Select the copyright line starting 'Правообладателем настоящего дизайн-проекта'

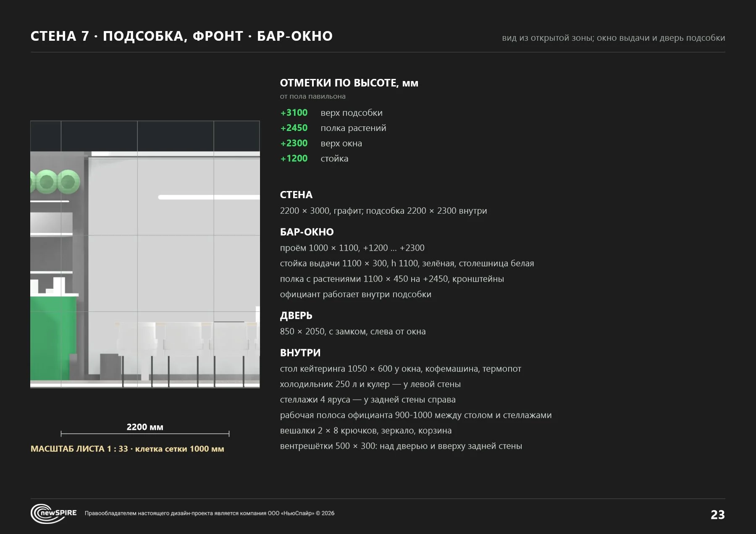pos(210,513)
